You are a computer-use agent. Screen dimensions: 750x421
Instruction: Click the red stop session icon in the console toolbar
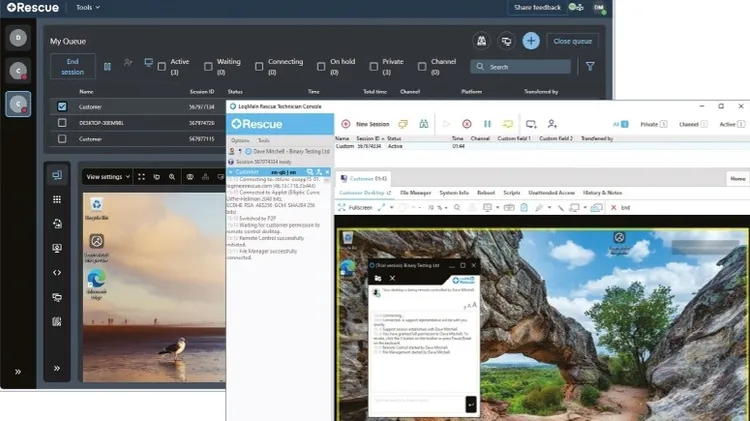[467, 124]
